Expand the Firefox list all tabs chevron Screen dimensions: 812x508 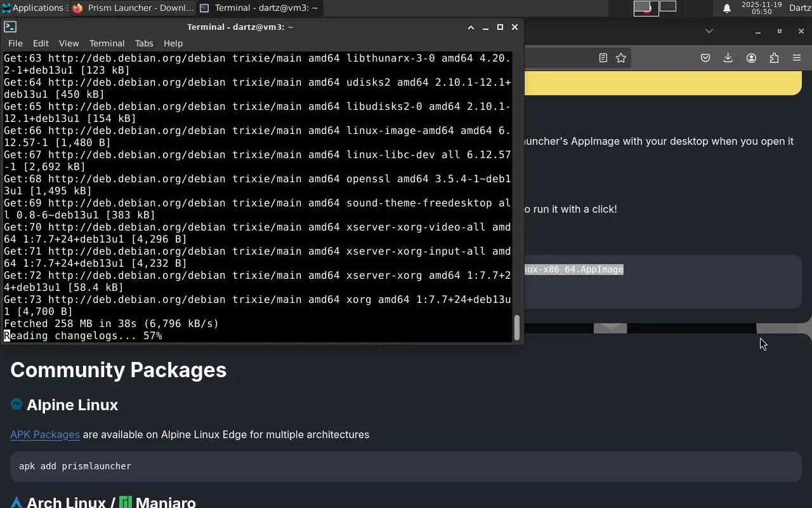click(709, 30)
